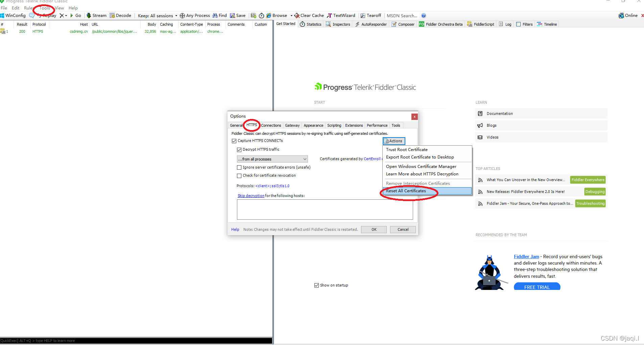Click Cancel in the Options dialog

point(403,229)
